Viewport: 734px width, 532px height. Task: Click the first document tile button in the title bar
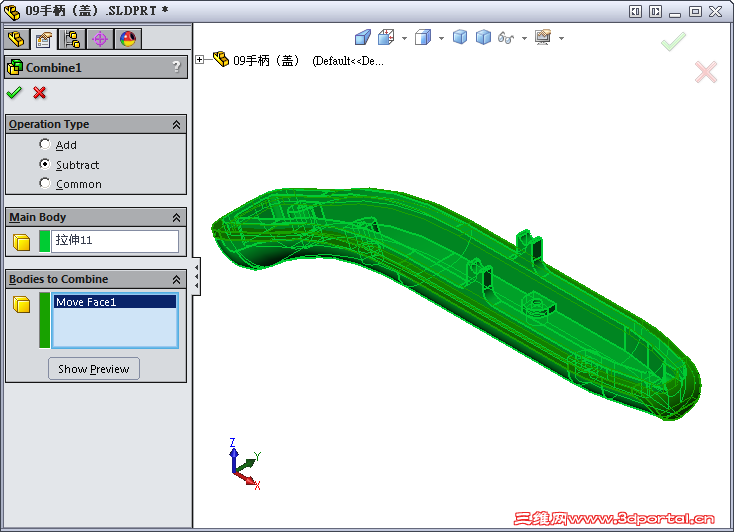(635, 11)
